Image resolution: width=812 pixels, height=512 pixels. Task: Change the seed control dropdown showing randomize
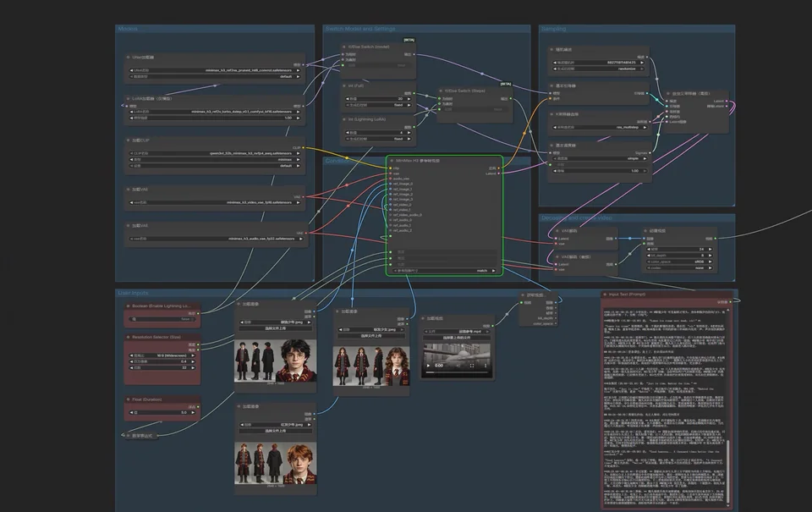click(599, 69)
